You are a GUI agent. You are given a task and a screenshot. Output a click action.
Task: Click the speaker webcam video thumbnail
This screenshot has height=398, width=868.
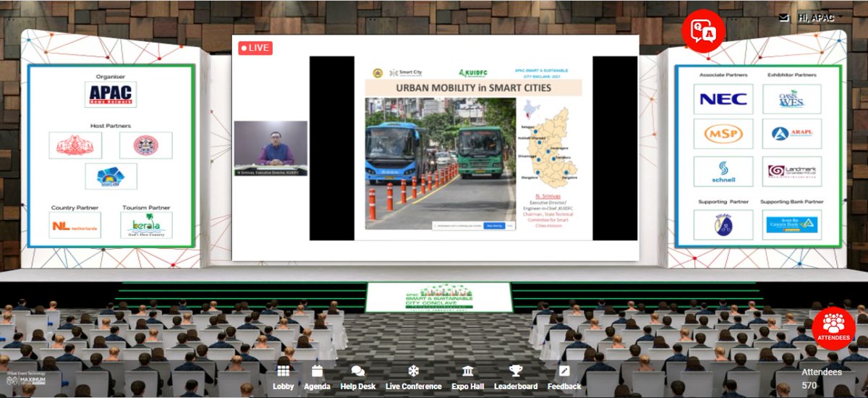[271, 148]
